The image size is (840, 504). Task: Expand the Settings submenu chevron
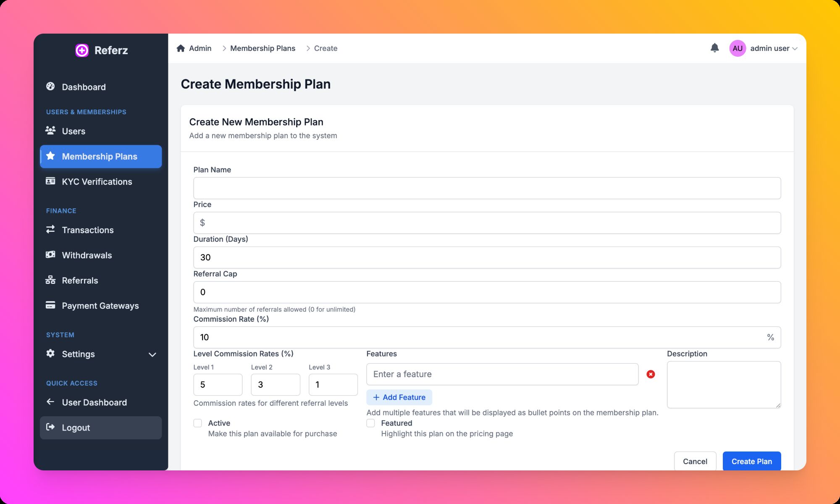tap(152, 354)
